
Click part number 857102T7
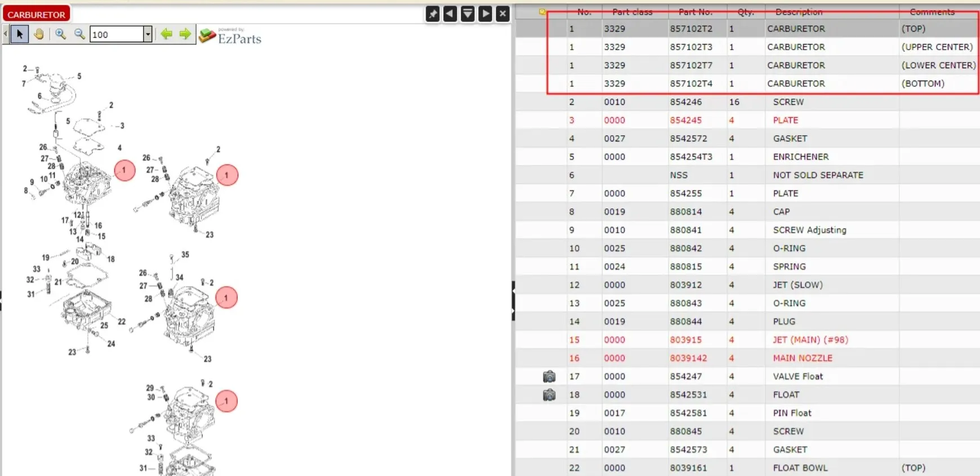pos(691,65)
